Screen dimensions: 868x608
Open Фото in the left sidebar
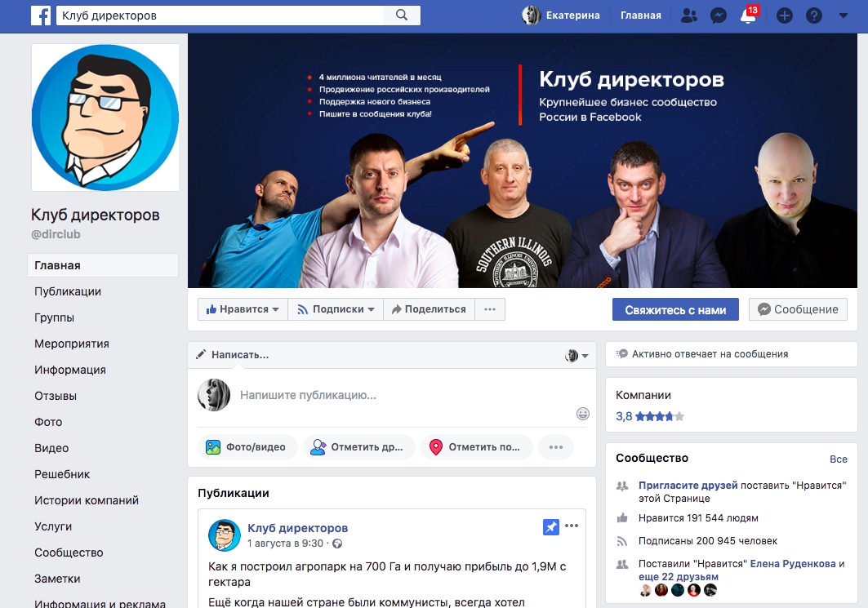coord(48,422)
